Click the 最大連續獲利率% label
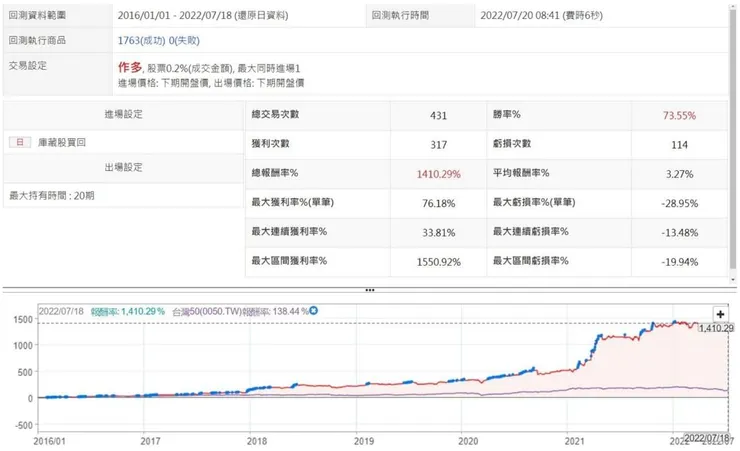Image resolution: width=740 pixels, height=451 pixels. (x=289, y=231)
